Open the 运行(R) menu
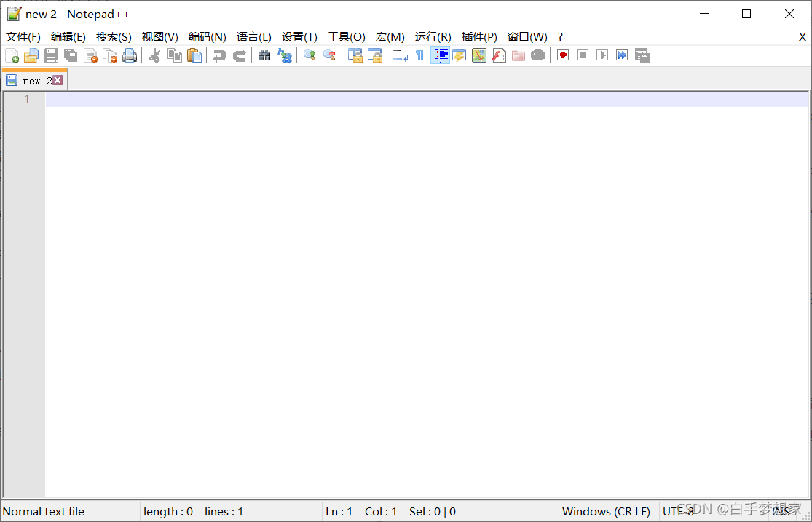The width and height of the screenshot is (812, 522). tap(433, 37)
